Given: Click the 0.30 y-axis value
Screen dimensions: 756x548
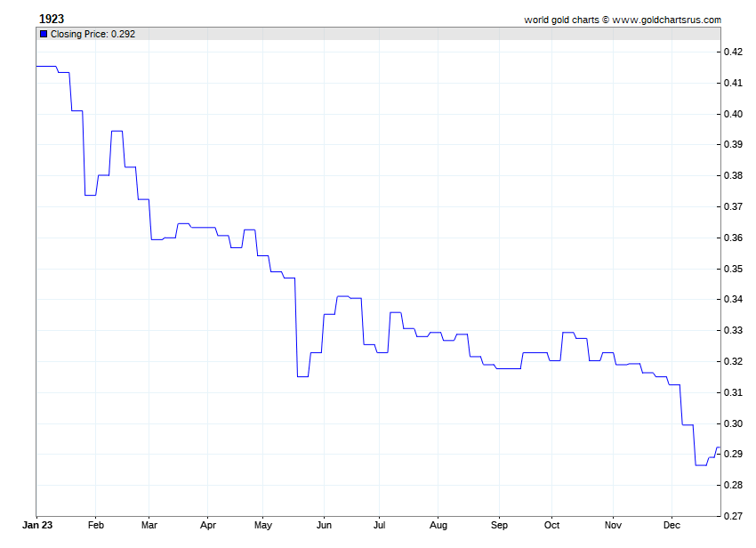Looking at the screenshot, I should [733, 423].
